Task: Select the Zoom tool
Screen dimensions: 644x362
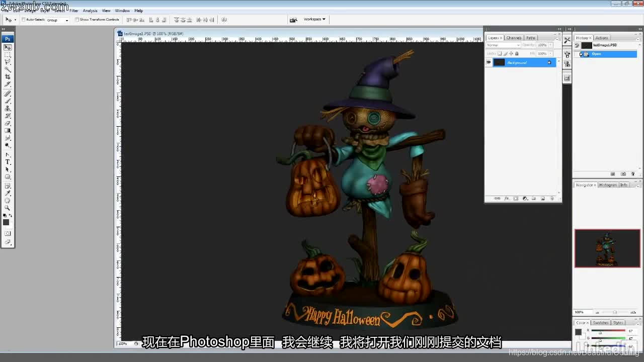Action: (8, 208)
